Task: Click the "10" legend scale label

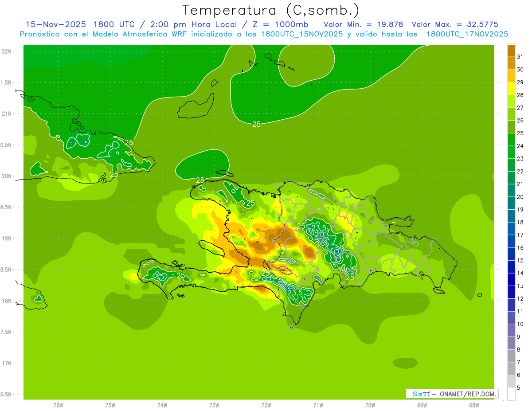Action: coord(520,324)
